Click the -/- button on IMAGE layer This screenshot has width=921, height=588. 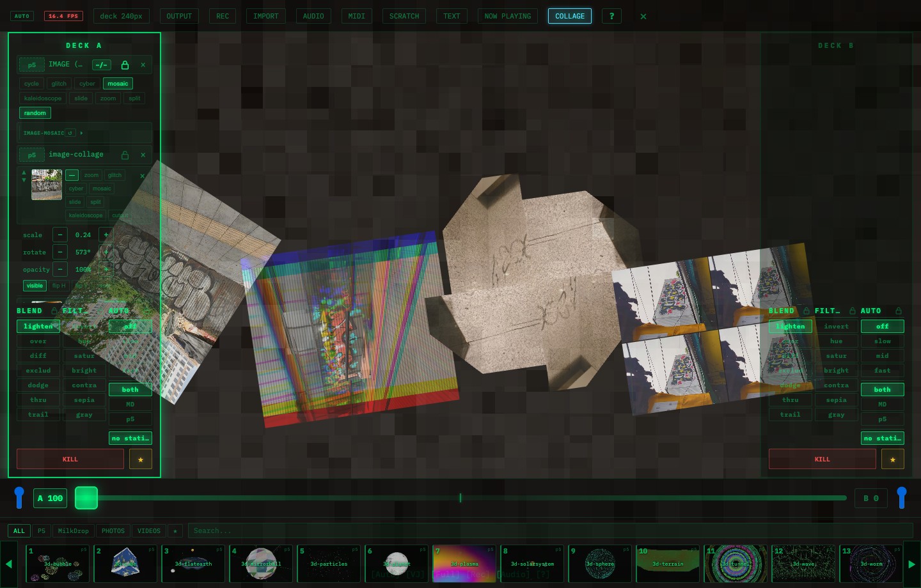click(101, 65)
